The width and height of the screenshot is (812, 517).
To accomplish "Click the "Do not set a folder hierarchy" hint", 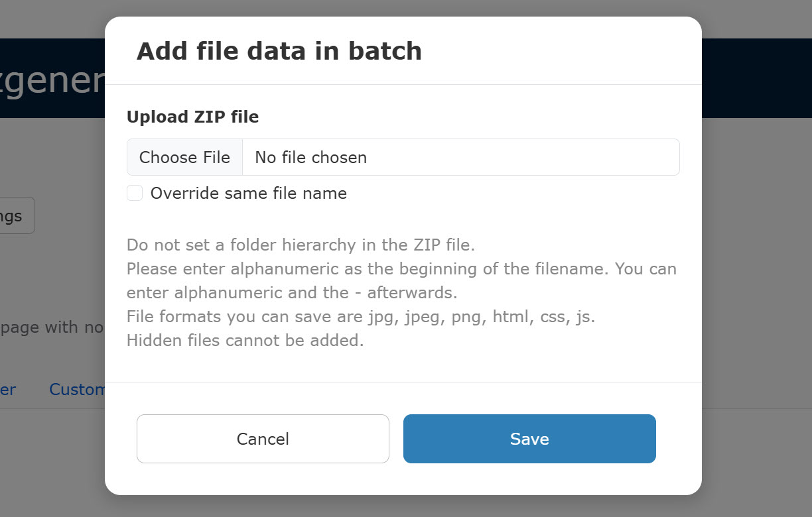I will click(301, 245).
